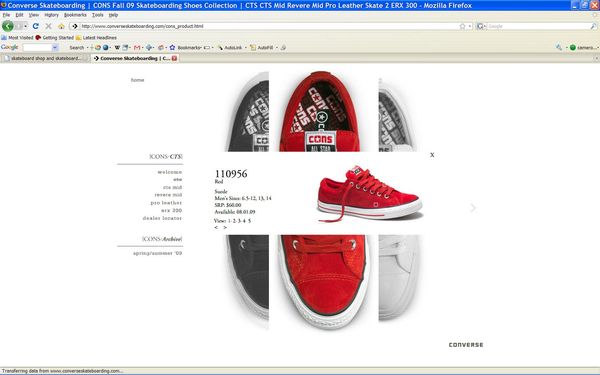Open the Google search engine selector icon
The image size is (600, 375).
pos(481,26)
